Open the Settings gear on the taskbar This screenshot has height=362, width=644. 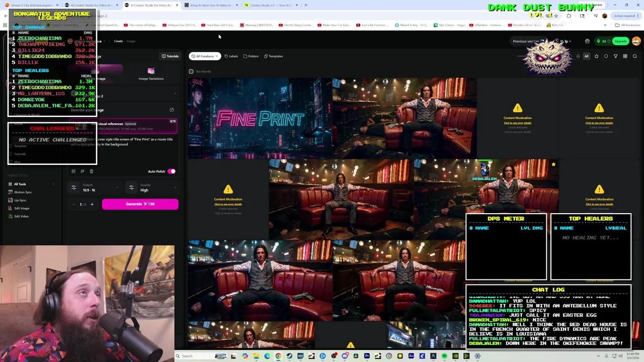pyautogui.click(x=477, y=356)
